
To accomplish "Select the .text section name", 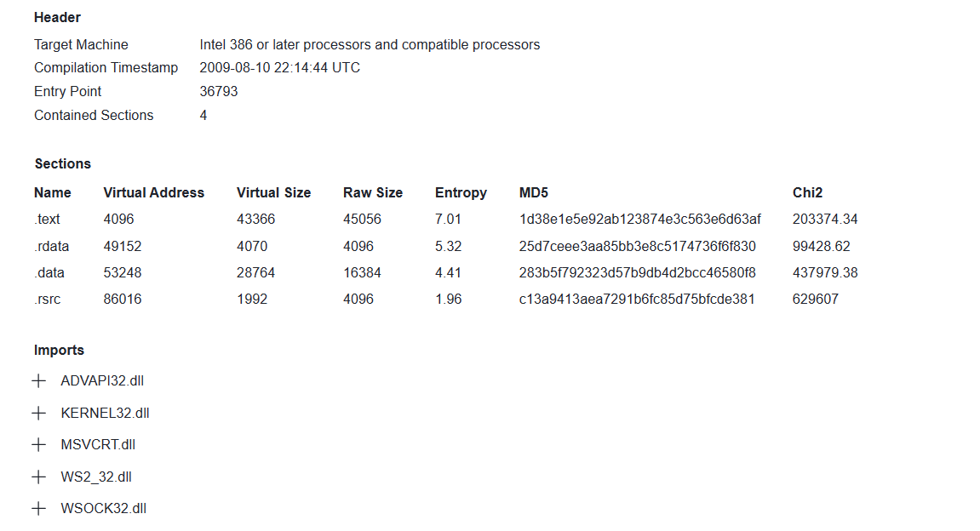I will (x=48, y=220).
